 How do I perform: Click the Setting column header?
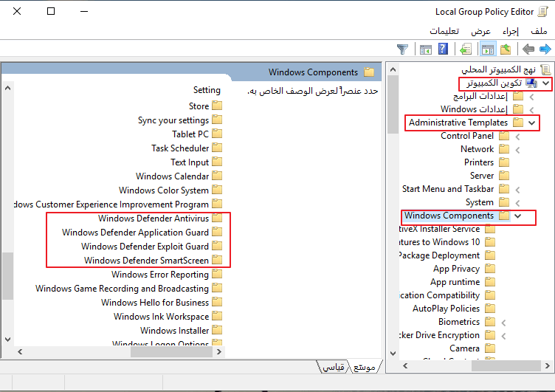pyautogui.click(x=207, y=90)
